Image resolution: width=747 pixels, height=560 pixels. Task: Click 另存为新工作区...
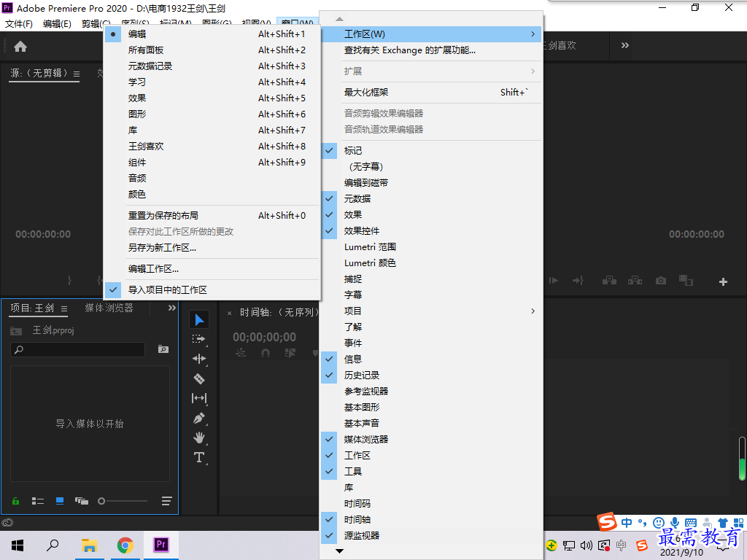[212, 248]
